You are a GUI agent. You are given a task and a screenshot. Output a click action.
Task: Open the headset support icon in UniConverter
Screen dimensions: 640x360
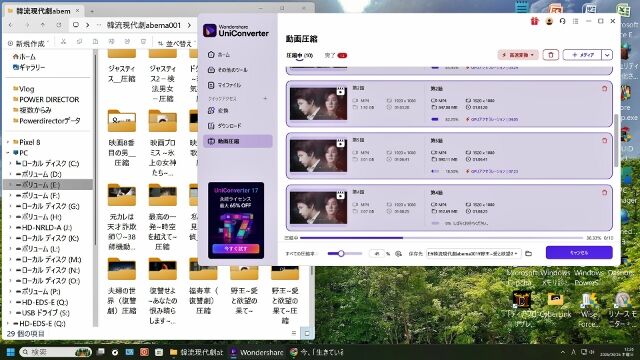click(562, 21)
